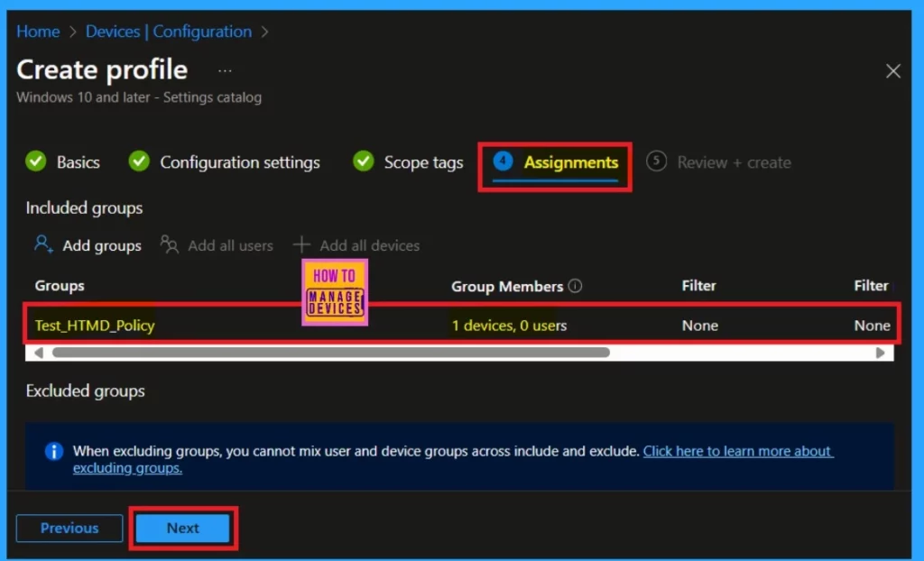Image resolution: width=924 pixels, height=561 pixels.
Task: Open the ellipsis menu beside Create profile
Action: point(225,70)
